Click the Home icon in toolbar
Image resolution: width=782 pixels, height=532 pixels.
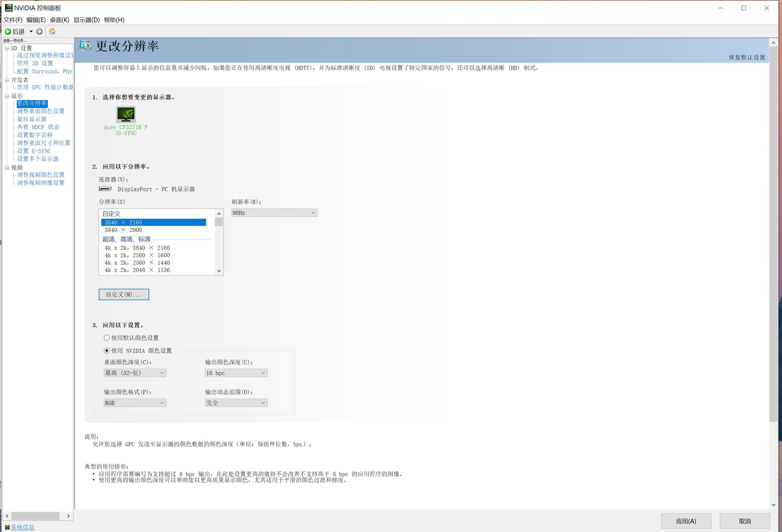[x=52, y=32]
